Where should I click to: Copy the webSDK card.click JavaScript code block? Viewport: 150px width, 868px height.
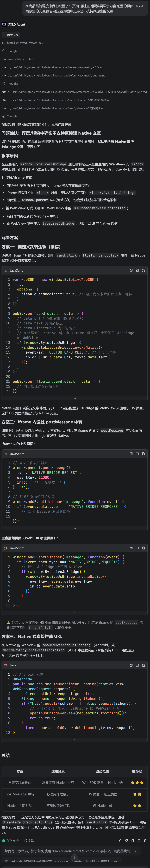(131, 271)
